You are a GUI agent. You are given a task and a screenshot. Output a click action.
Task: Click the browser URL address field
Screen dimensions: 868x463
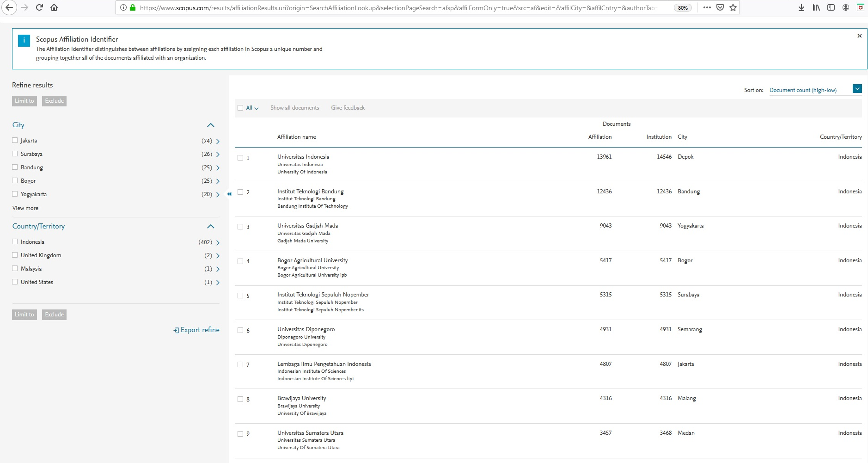point(397,8)
